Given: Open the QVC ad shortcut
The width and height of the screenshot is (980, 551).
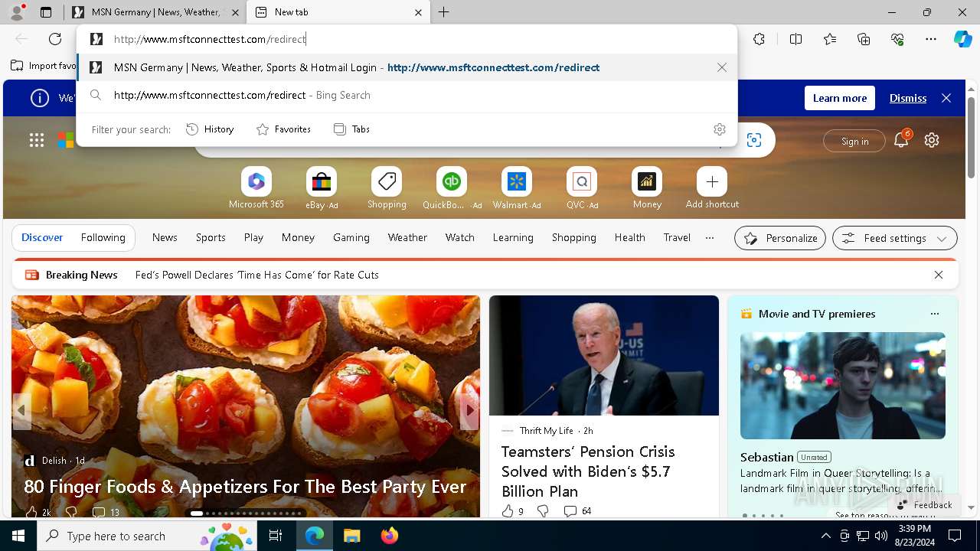Looking at the screenshot, I should click(582, 188).
